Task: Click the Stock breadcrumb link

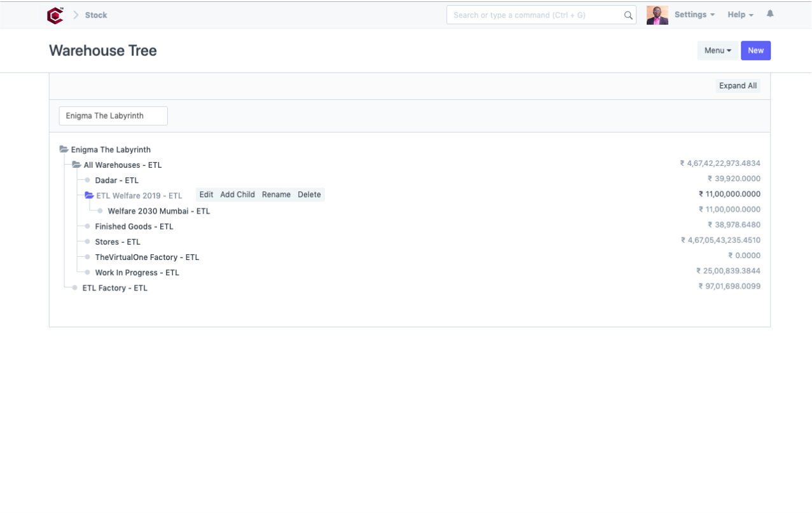Action: (96, 15)
